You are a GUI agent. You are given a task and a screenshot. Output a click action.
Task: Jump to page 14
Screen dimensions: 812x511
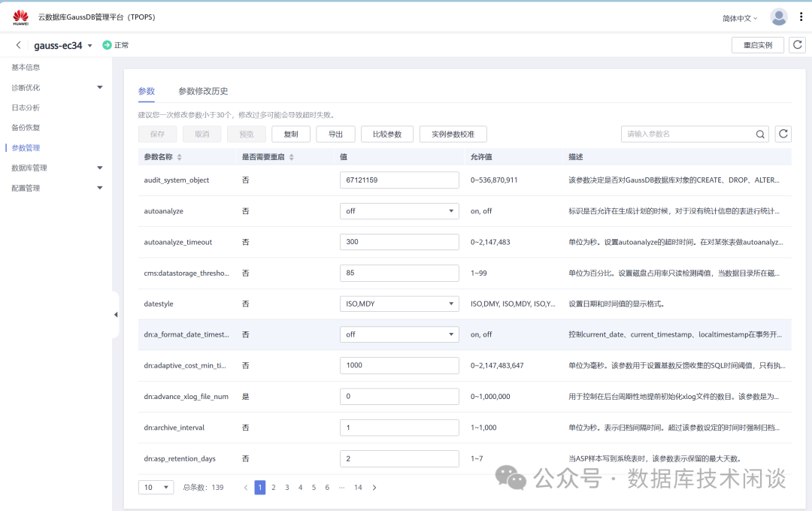[x=358, y=487]
